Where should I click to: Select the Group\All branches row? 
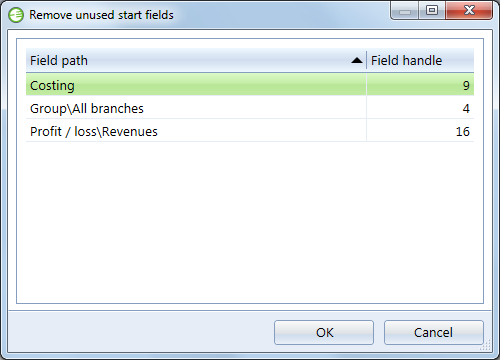(250, 108)
